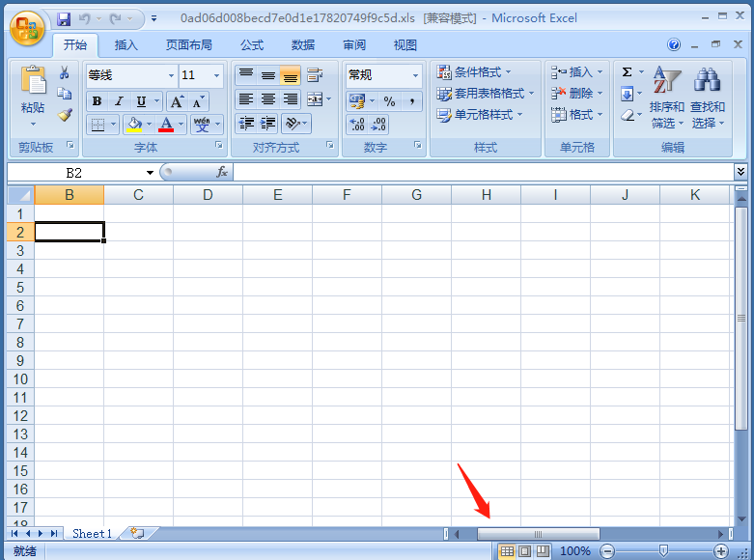Decrease font size with small A
754x560 pixels.
point(198,101)
